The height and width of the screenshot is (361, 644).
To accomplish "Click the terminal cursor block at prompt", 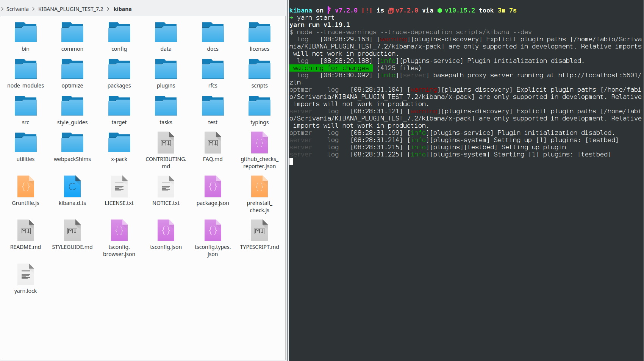I will click(x=291, y=162).
